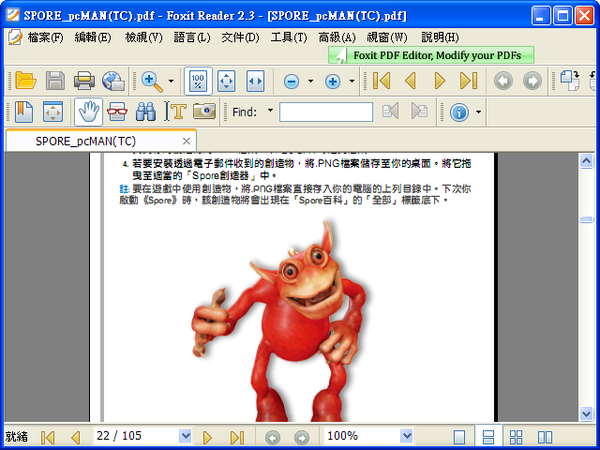Go to first page in toolbar
This screenshot has height=450, width=600.
pos(382,81)
